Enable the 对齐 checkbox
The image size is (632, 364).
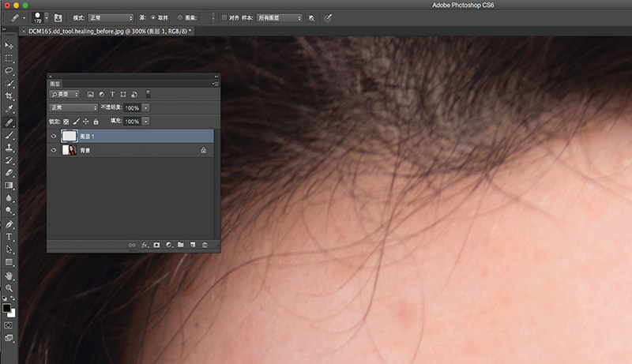[224, 17]
